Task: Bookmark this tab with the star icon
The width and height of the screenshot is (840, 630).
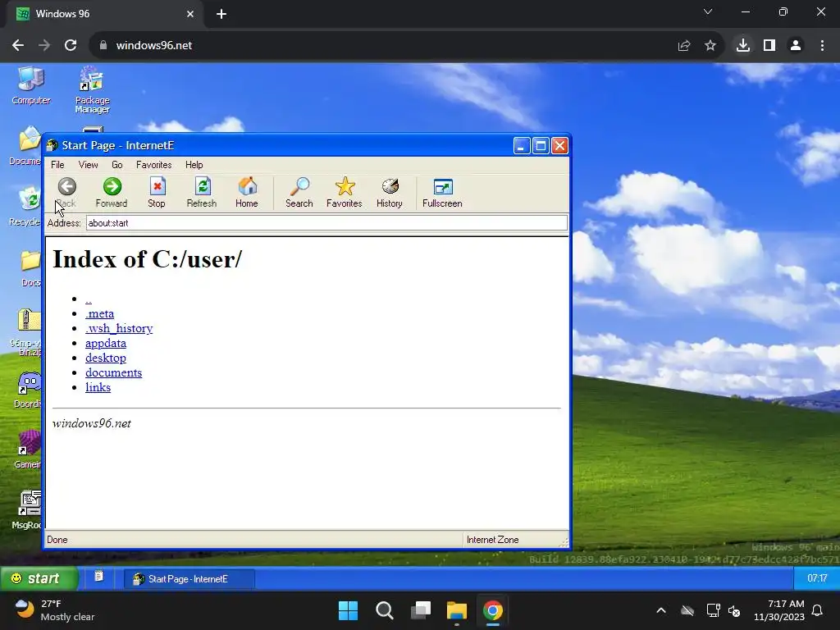Action: tap(710, 46)
